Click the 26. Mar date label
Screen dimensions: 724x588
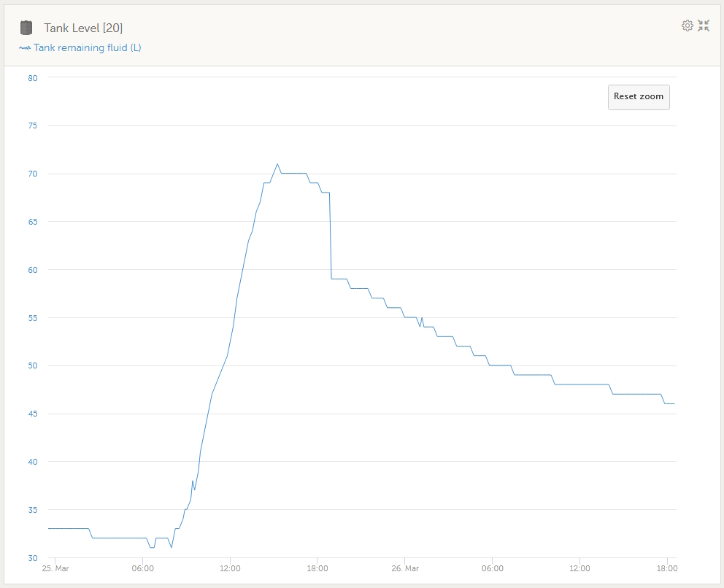coord(405,568)
